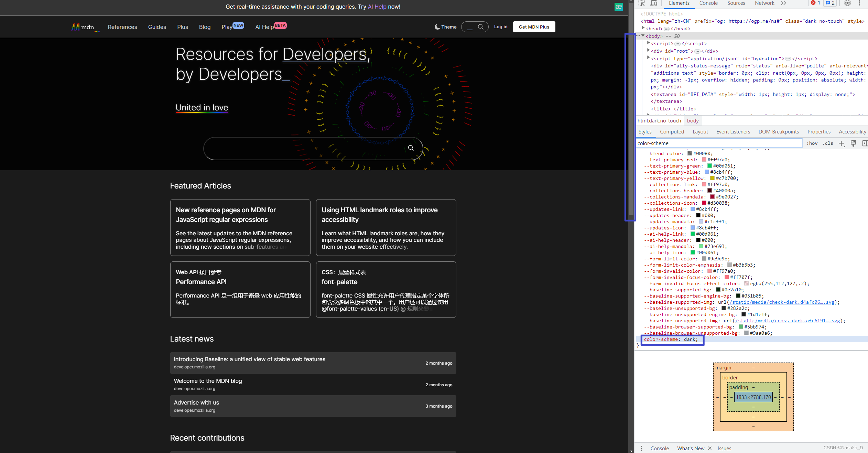The height and width of the screenshot is (453, 868).
Task: Click the Get MDN Plus button
Action: pyautogui.click(x=534, y=27)
